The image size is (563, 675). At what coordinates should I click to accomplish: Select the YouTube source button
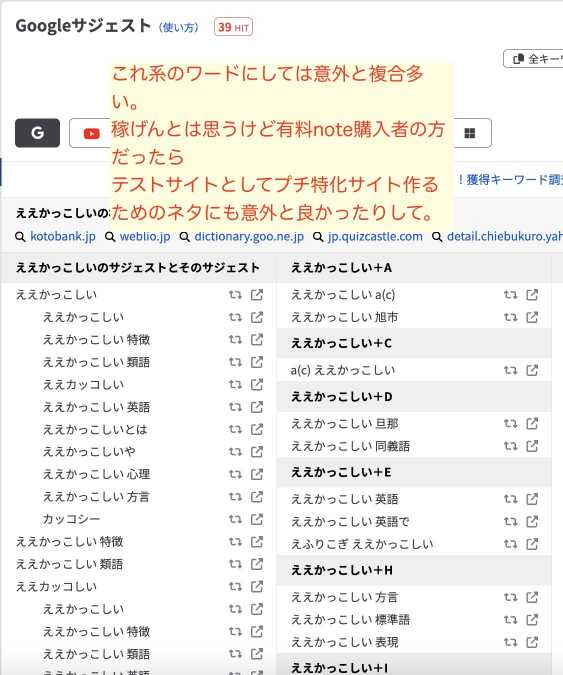coord(91,133)
